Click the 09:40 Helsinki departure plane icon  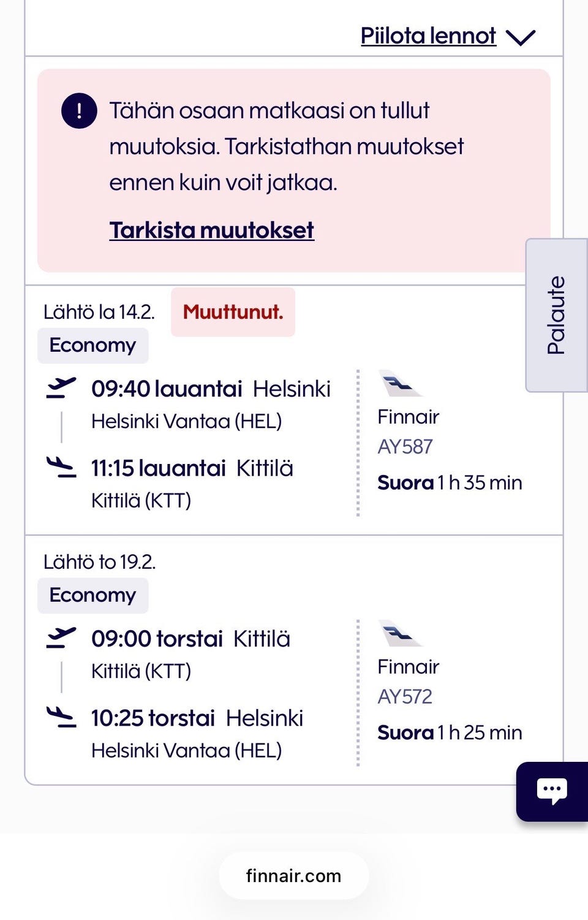tap(61, 388)
